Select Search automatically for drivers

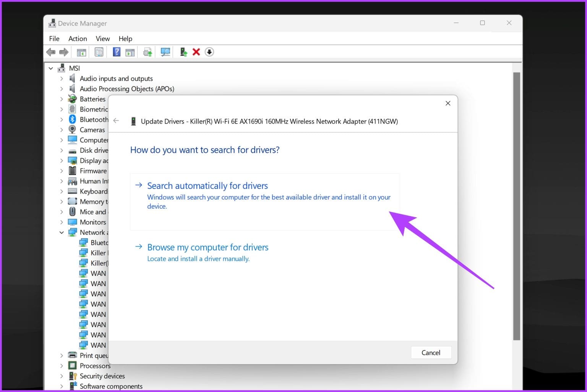208,186
